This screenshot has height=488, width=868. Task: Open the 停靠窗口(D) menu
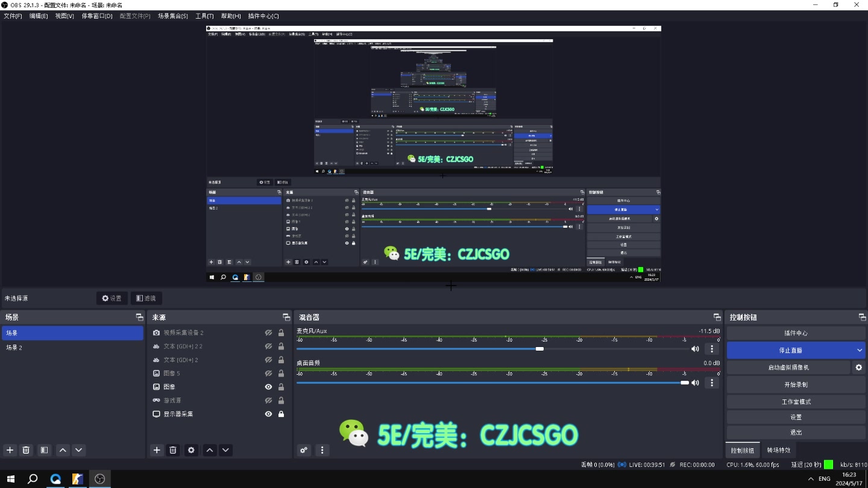[x=97, y=16]
